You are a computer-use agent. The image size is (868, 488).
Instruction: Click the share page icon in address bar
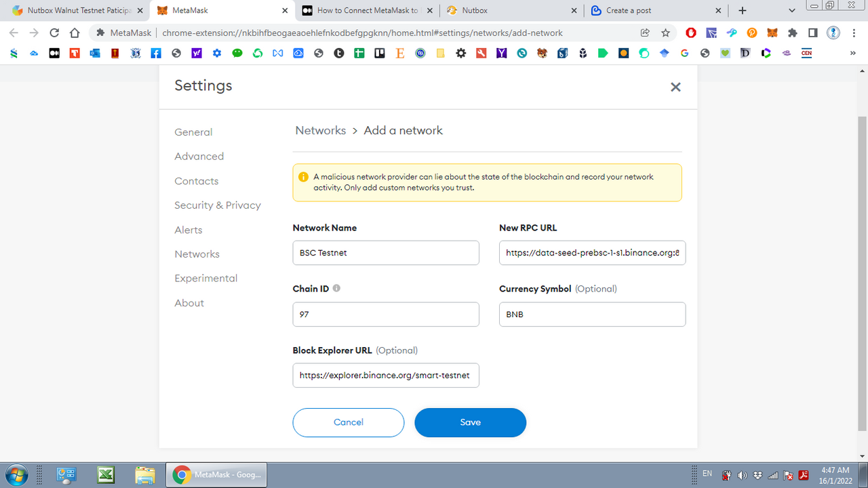click(645, 33)
